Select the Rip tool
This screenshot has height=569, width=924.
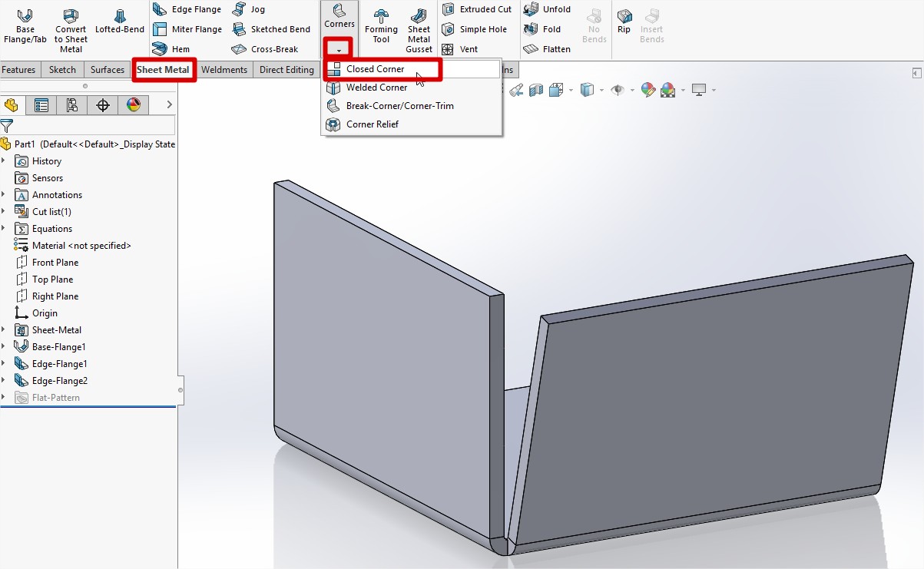pos(624,22)
